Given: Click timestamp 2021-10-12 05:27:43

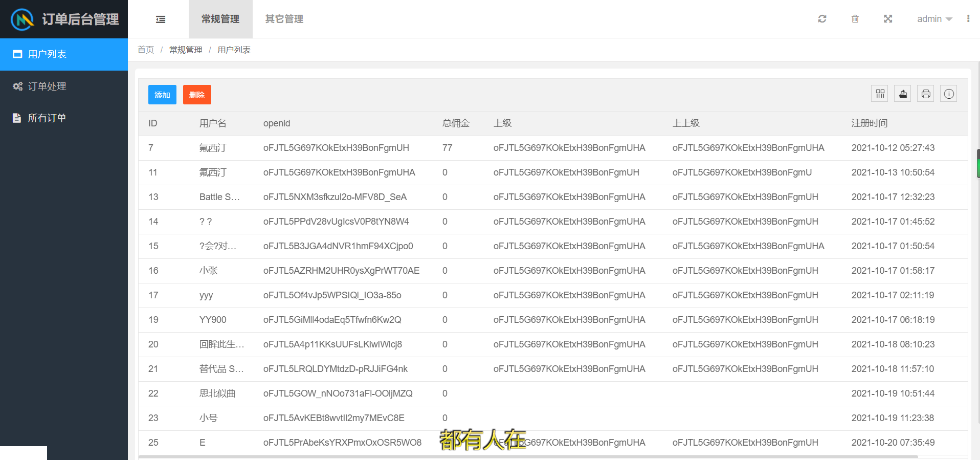Looking at the screenshot, I should click(893, 148).
